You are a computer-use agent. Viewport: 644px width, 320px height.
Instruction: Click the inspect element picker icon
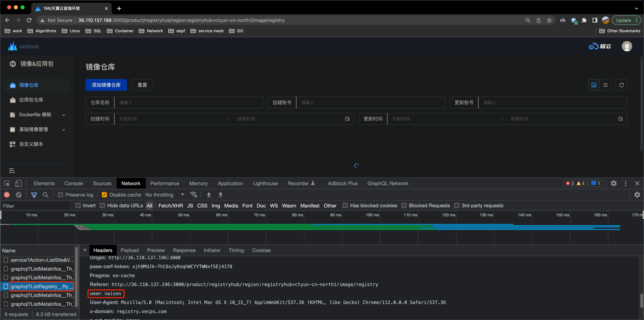click(x=7, y=183)
